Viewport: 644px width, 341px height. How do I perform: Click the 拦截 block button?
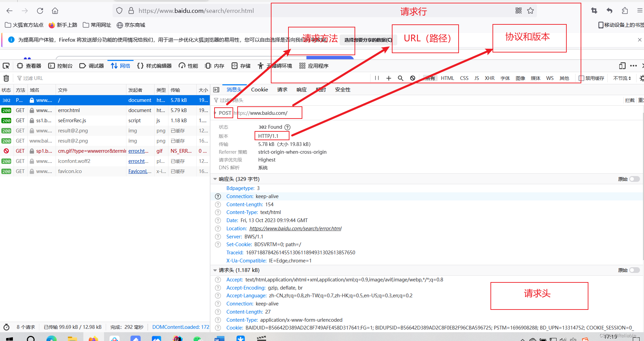point(630,100)
